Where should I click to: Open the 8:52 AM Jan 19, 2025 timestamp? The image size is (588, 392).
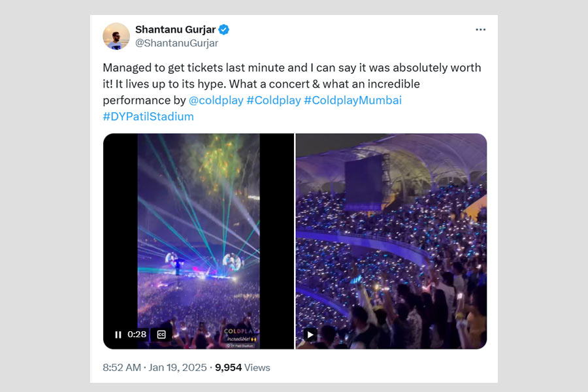click(x=154, y=368)
